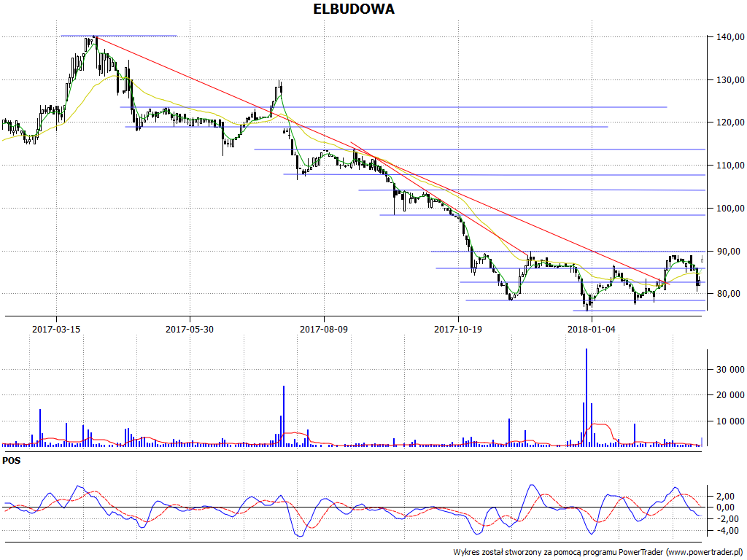747x560 pixels.
Task: Select the 90,00 price axis label
Action: tap(730, 251)
